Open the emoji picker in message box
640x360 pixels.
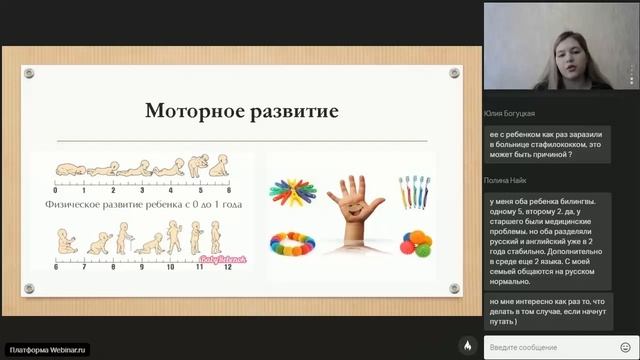[x=625, y=347]
